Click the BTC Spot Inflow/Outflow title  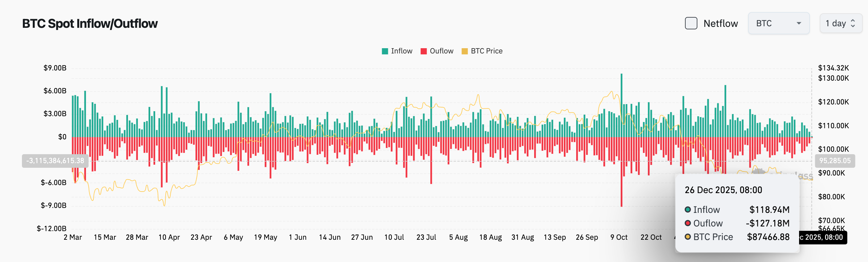(90, 23)
